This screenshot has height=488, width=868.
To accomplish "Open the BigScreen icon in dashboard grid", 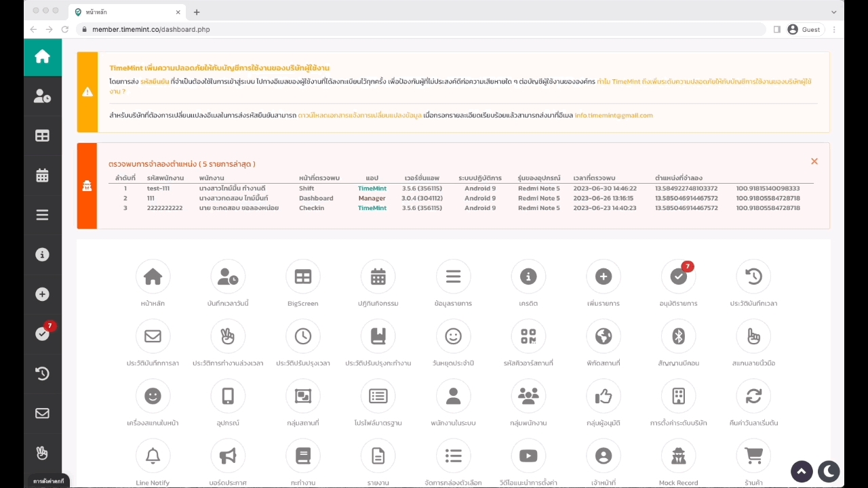I will (x=302, y=277).
